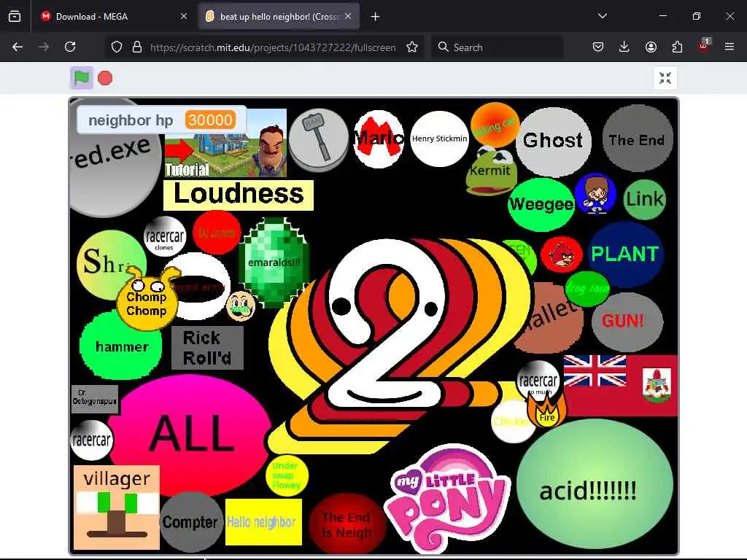
Task: Click the scratch.mit.edu address bar
Action: [273, 47]
